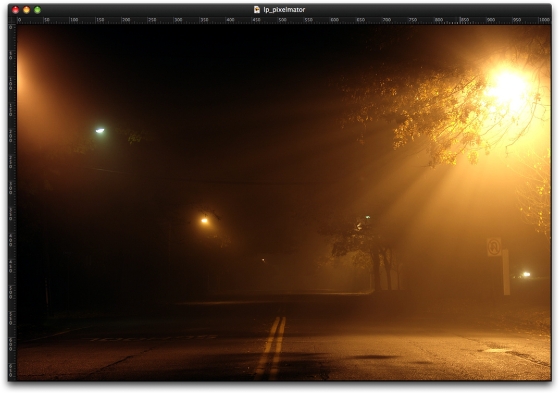Minimize the lp_pixelmator window with yellow button
This screenshot has height=394, width=560.
click(x=26, y=10)
